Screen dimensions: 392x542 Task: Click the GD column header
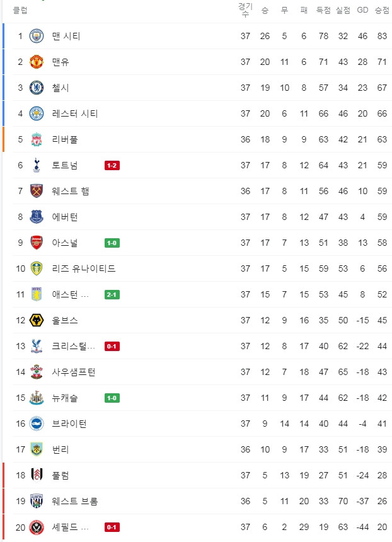[x=362, y=10]
